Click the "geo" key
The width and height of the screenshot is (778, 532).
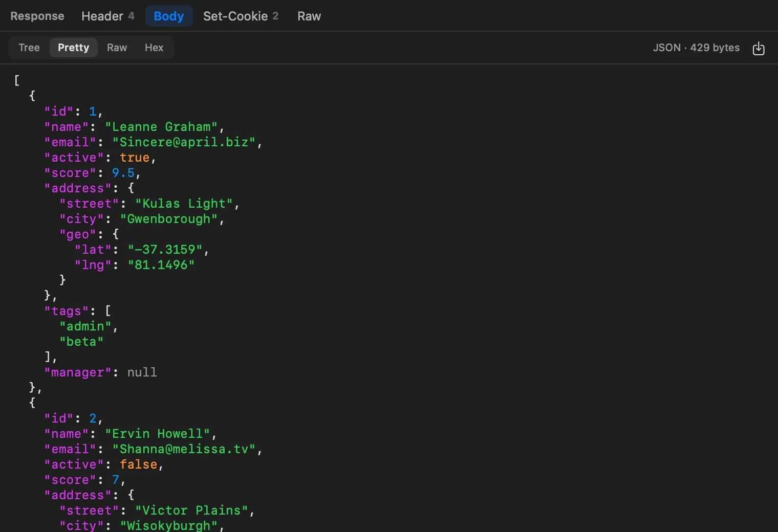coord(78,234)
